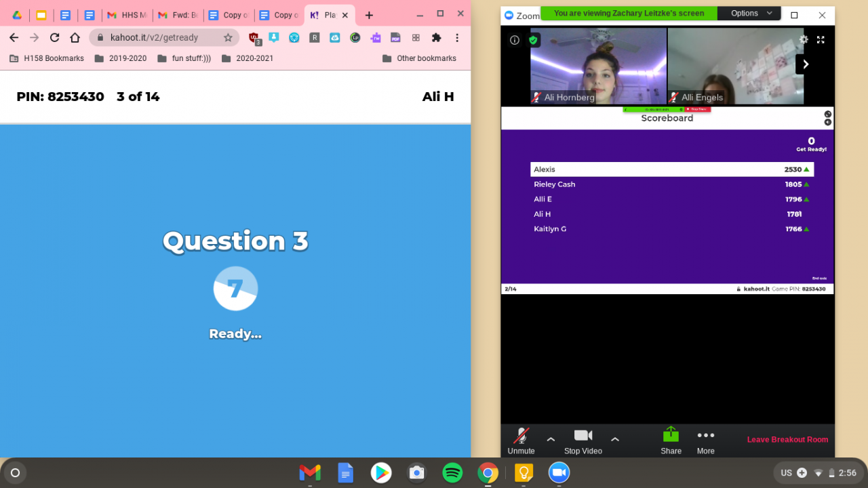This screenshot has height=488, width=868.
Task: Open Chrome three-dot menu
Action: tap(457, 38)
